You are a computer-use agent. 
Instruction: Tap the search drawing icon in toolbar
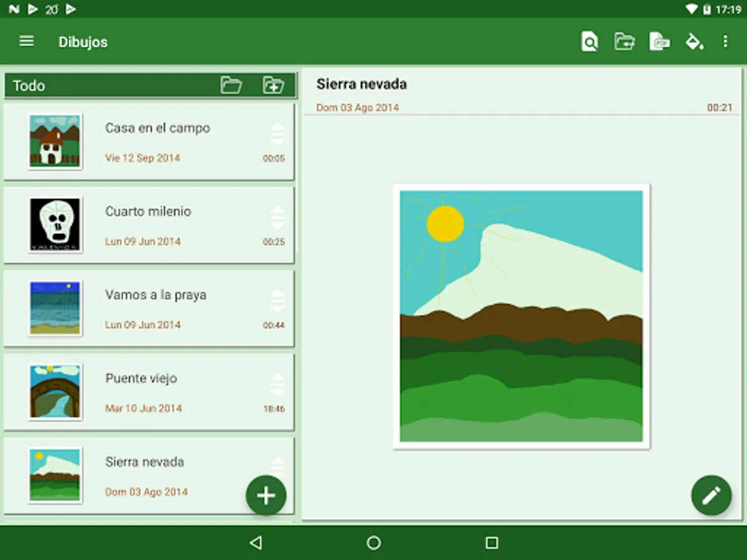click(x=589, y=42)
